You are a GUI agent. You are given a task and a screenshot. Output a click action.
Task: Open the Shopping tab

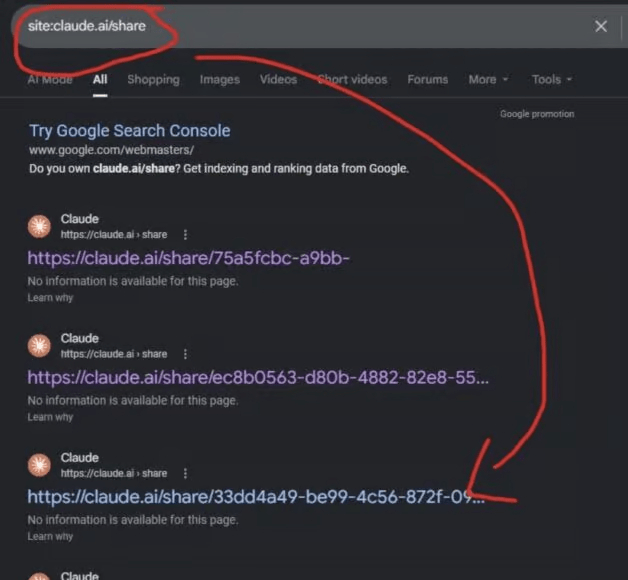point(153,79)
